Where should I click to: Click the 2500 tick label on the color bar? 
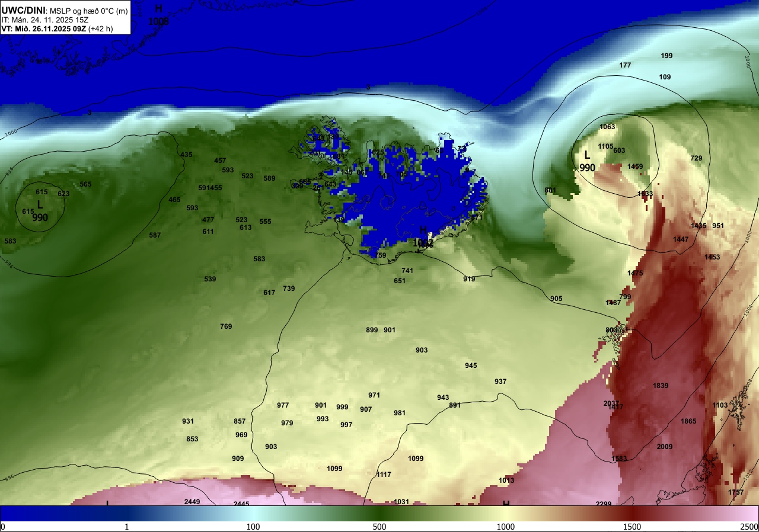tap(750, 527)
